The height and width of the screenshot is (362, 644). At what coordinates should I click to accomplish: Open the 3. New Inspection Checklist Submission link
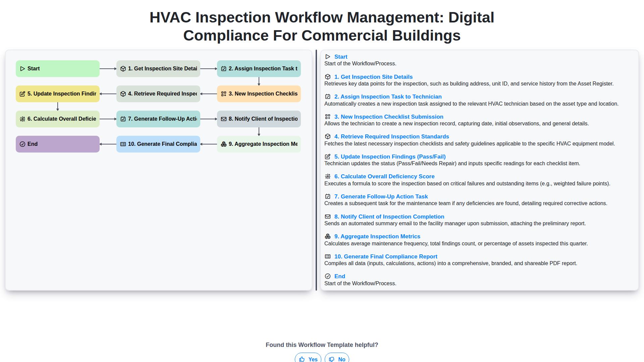[389, 117]
